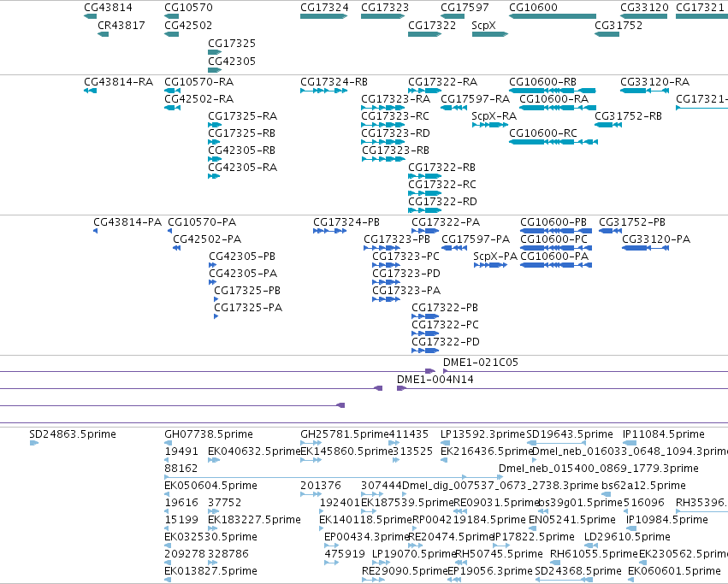
Task: Select protein CG17597-PA
Action: (454, 248)
